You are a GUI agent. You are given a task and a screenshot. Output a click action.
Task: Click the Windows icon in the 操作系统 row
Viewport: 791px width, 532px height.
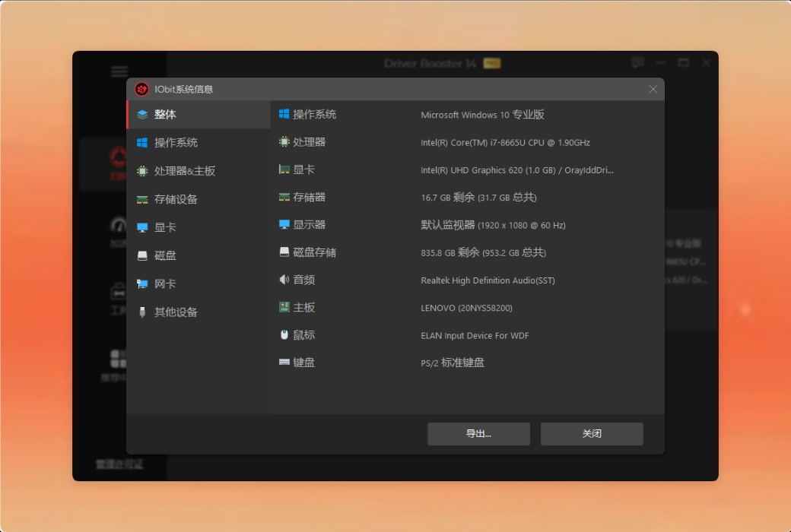(x=284, y=114)
